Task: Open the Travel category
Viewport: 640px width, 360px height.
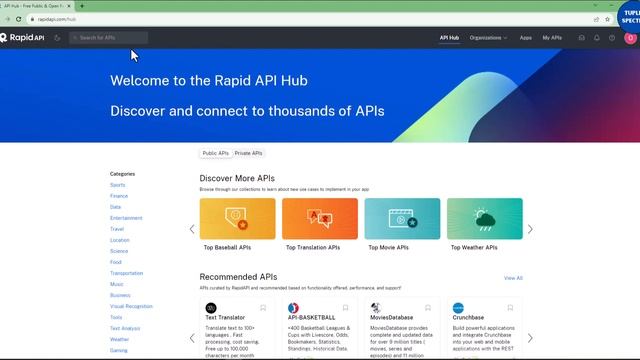Action: pyautogui.click(x=117, y=229)
